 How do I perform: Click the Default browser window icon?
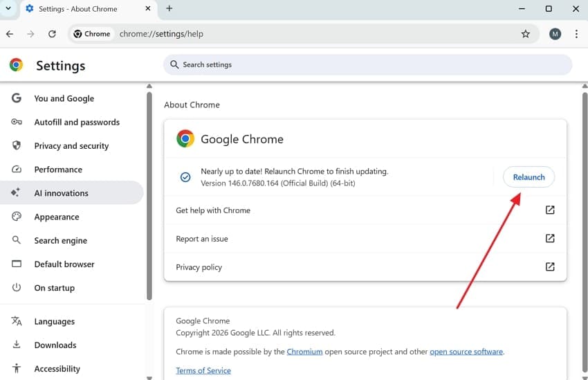(16, 264)
